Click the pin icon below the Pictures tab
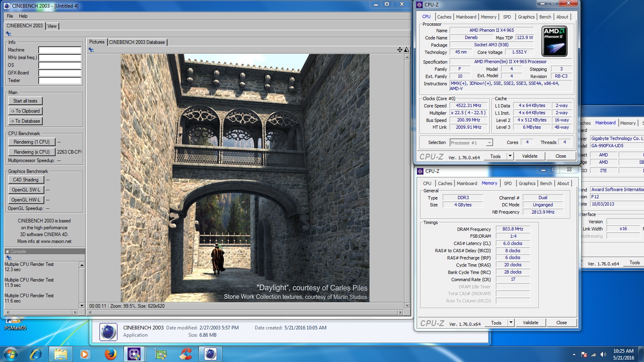This screenshot has width=644, height=362. coord(91,50)
